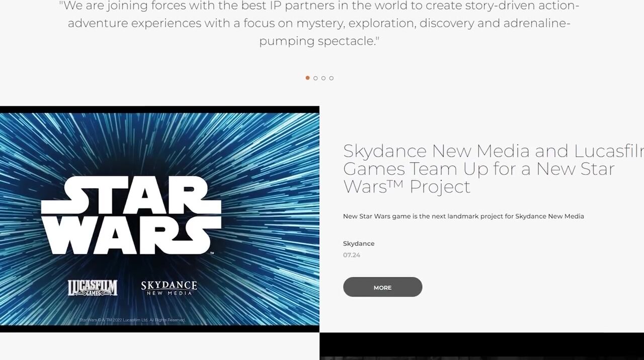Click the 'Skydance' author label

(x=359, y=244)
